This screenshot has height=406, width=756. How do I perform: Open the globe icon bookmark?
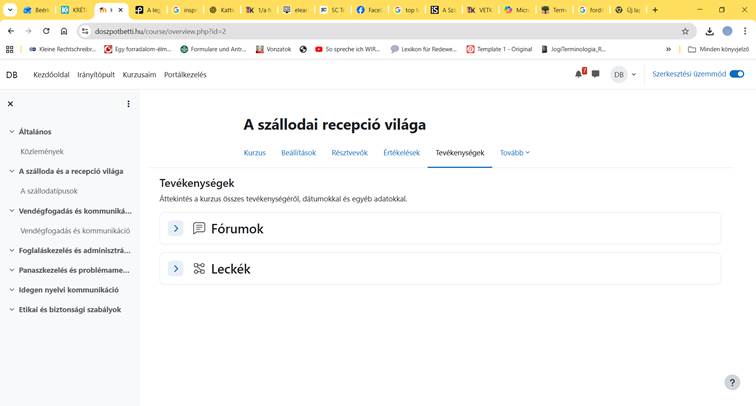(x=303, y=49)
